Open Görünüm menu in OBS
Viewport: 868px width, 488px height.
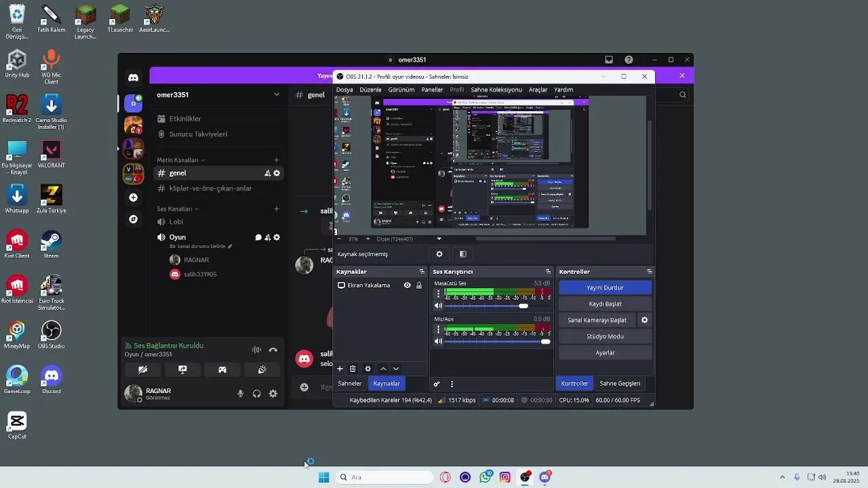tap(401, 89)
